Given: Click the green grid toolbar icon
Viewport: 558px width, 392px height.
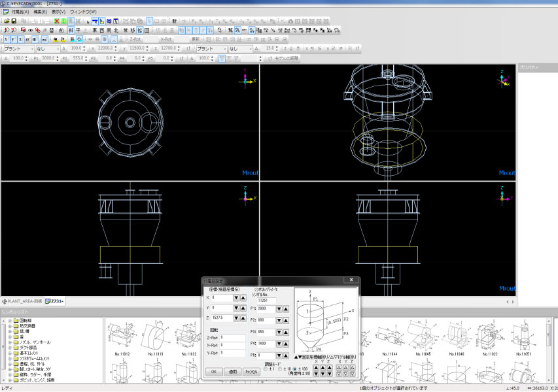Looking at the screenshot, I should pyautogui.click(x=63, y=22).
